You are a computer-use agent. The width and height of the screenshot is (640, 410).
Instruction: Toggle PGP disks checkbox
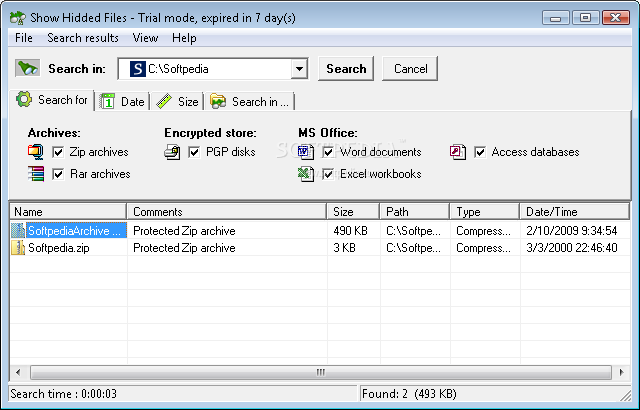[x=194, y=152]
